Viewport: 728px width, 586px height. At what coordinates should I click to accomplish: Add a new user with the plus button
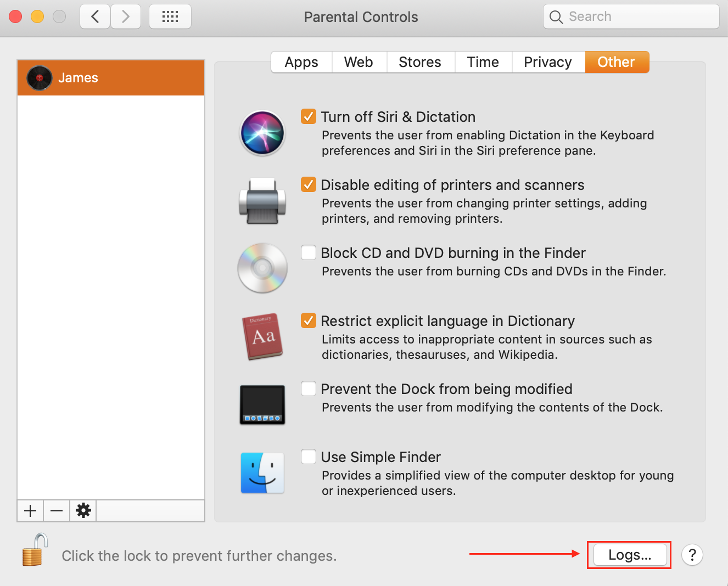[x=30, y=511]
